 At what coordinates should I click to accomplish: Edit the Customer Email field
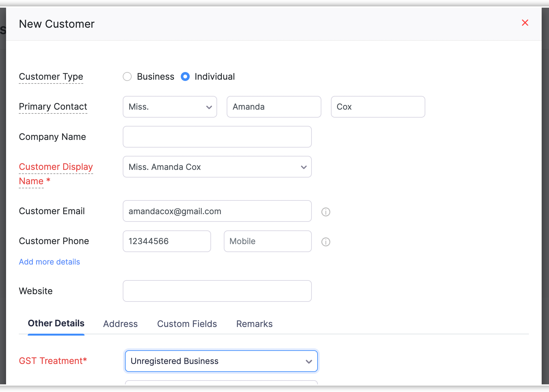point(217,211)
